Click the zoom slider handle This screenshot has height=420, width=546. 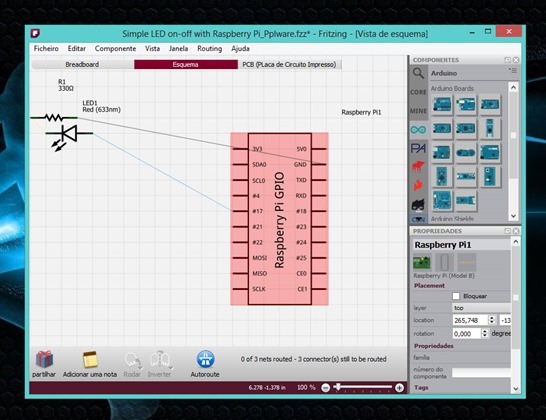tap(337, 387)
